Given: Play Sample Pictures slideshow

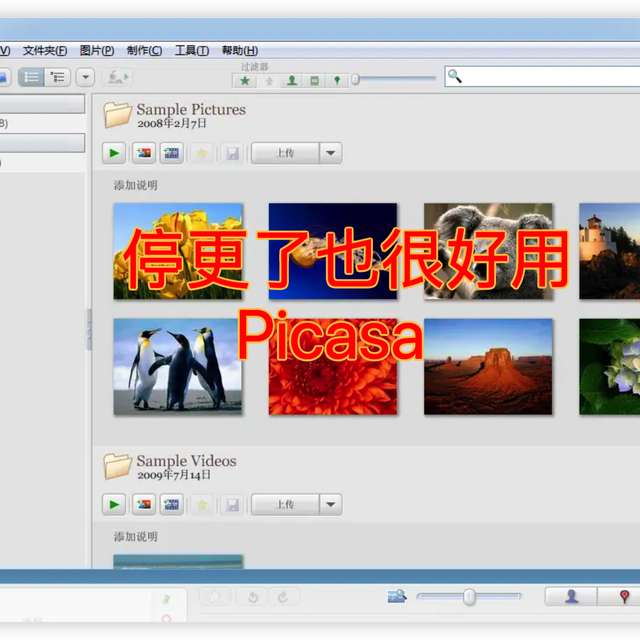Looking at the screenshot, I should tap(114, 153).
